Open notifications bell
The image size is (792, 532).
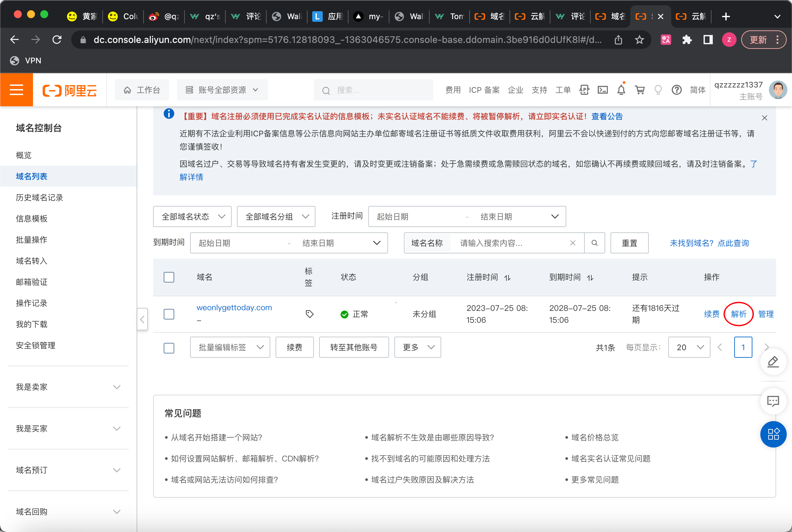coord(621,90)
